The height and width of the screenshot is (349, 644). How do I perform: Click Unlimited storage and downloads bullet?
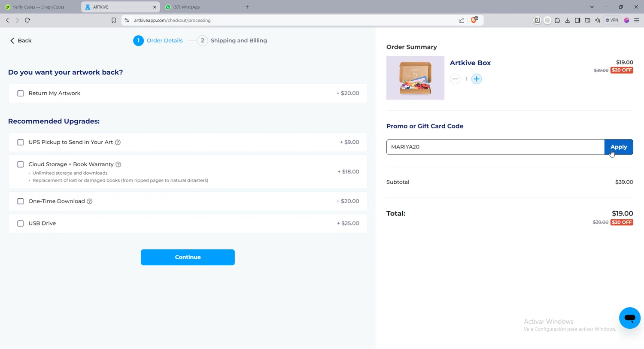click(70, 173)
